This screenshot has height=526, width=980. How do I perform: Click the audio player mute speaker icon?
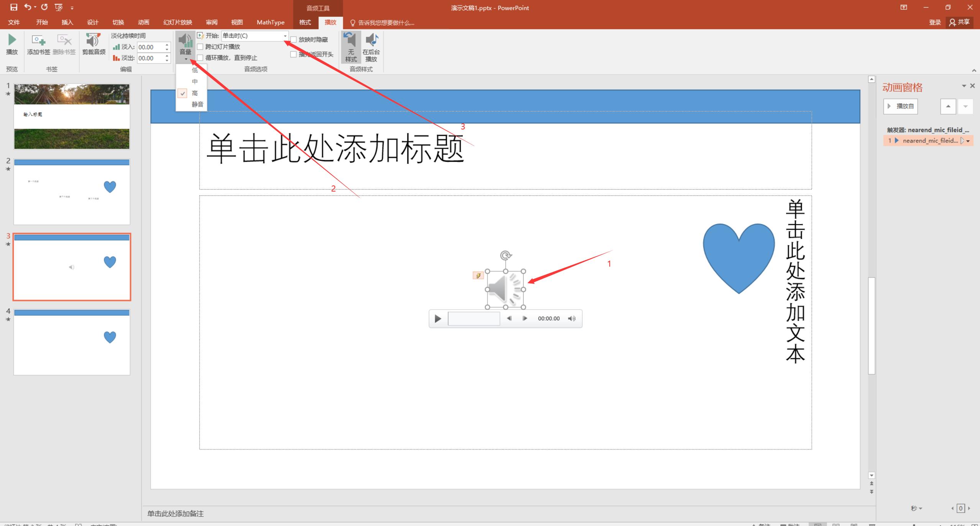coord(572,318)
